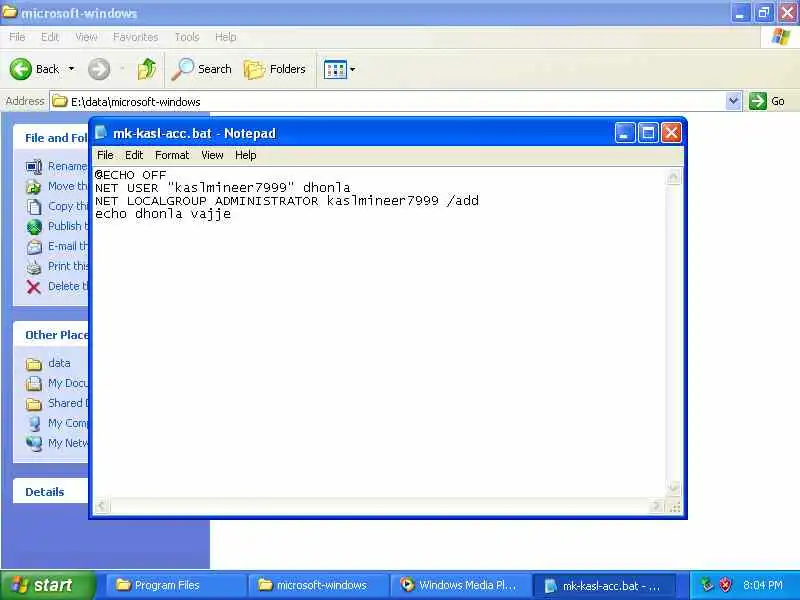Click the Notepad text editing area

(379, 333)
